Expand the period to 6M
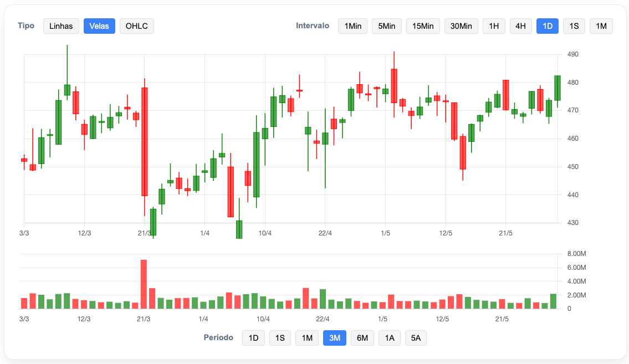629x364 pixels. click(x=362, y=338)
